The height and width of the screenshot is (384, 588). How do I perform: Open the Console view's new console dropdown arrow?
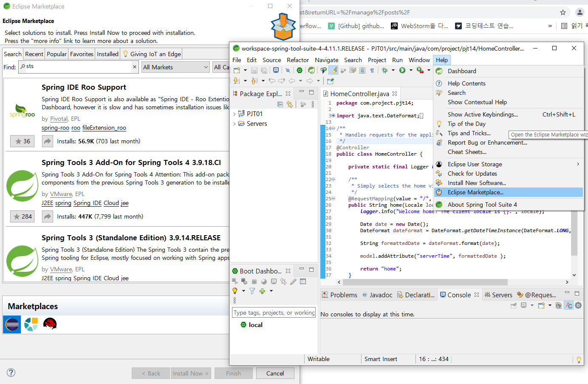coord(550,305)
